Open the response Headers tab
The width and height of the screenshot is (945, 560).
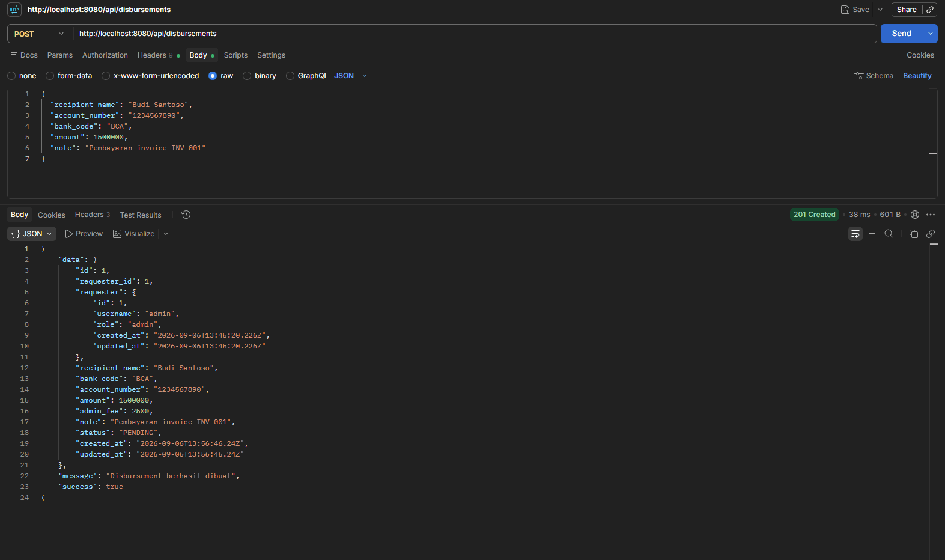tap(93, 215)
